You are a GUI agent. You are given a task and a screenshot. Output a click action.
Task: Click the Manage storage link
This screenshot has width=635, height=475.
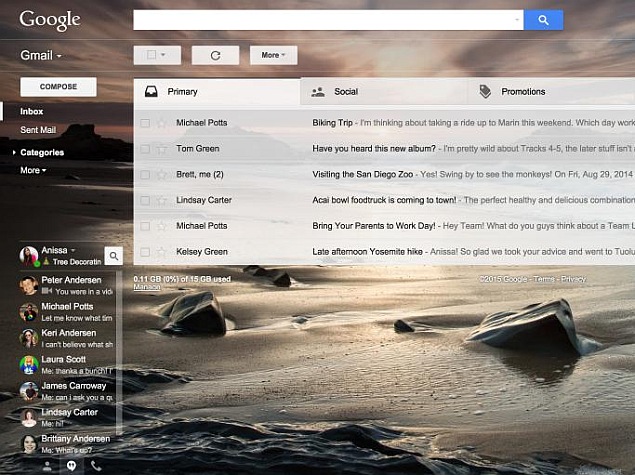[147, 287]
